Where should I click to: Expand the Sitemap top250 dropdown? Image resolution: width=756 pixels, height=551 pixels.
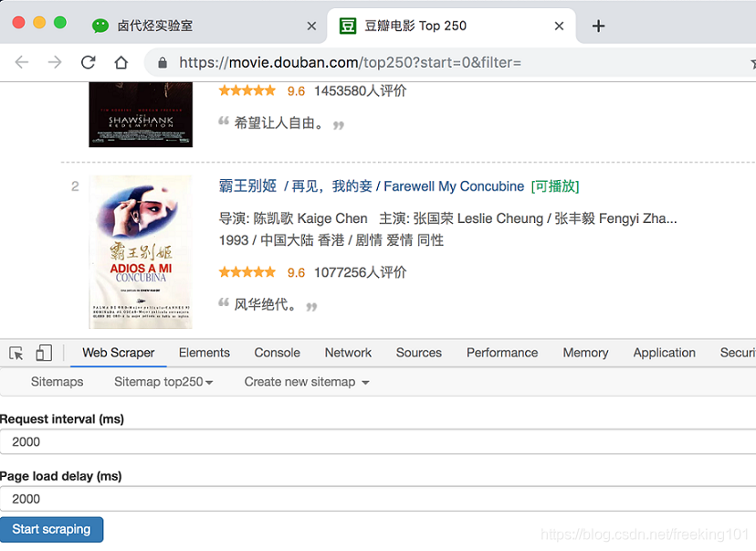tap(163, 382)
